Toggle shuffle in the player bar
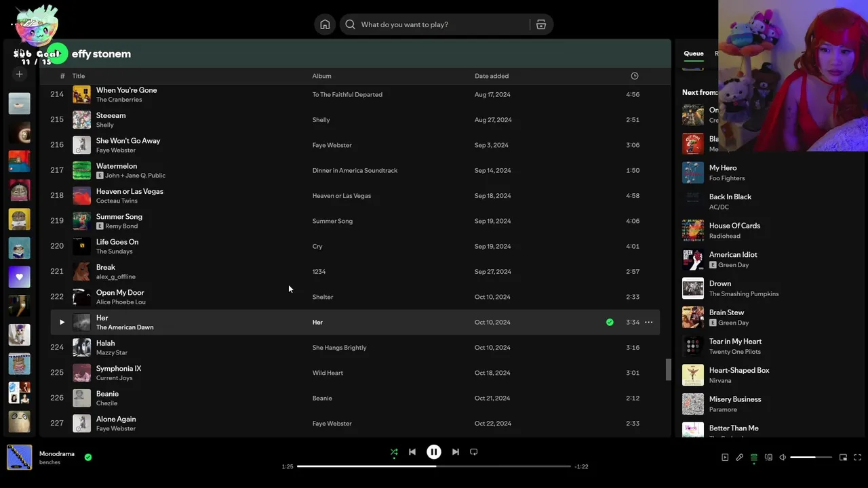This screenshot has width=868, height=488. pos(394,452)
